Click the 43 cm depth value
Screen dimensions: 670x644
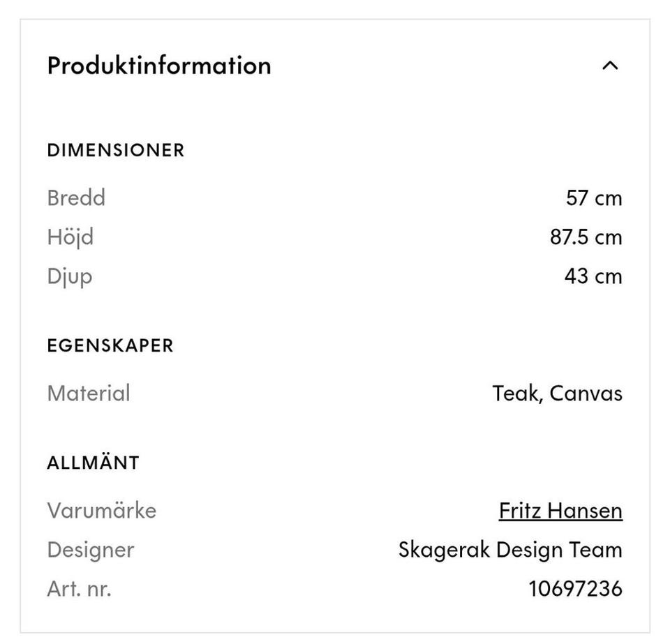pyautogui.click(x=593, y=276)
